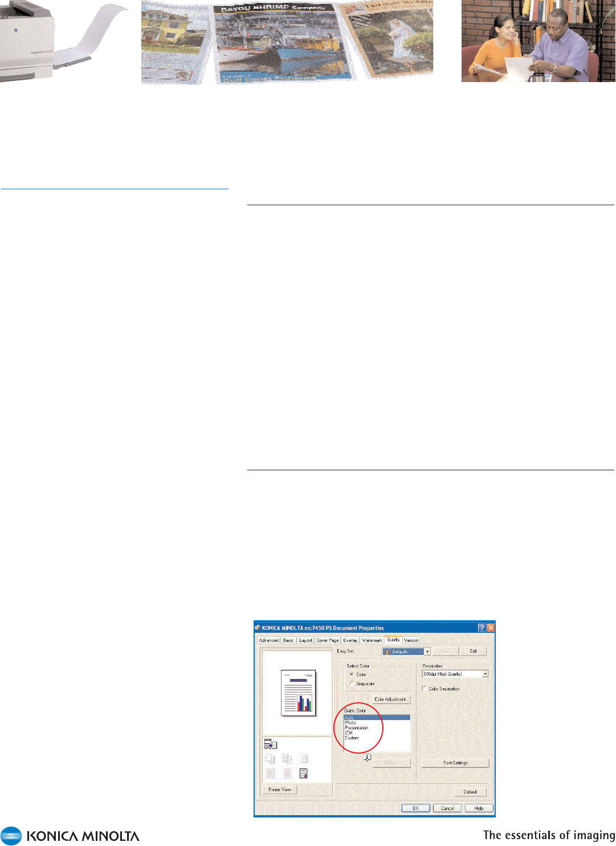This screenshot has height=846, width=616.
Task: Open the Overlay tab
Action: 350,640
